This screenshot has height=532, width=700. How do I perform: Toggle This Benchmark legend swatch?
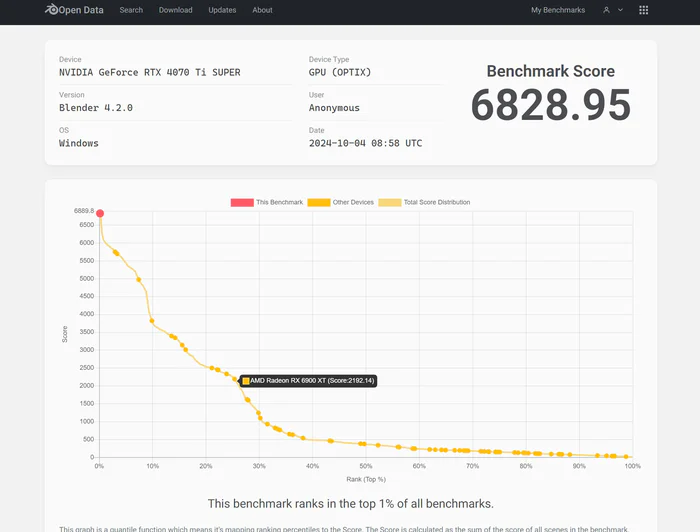[x=242, y=202]
